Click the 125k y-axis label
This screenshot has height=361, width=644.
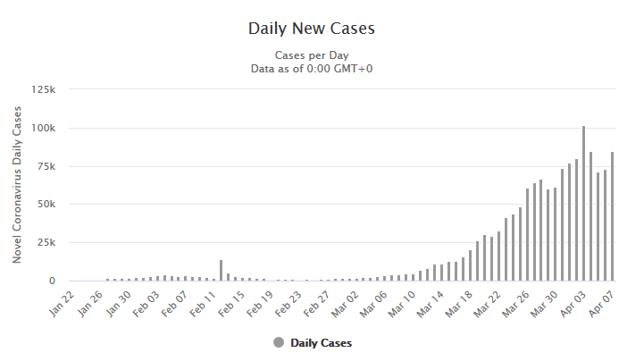coord(43,89)
